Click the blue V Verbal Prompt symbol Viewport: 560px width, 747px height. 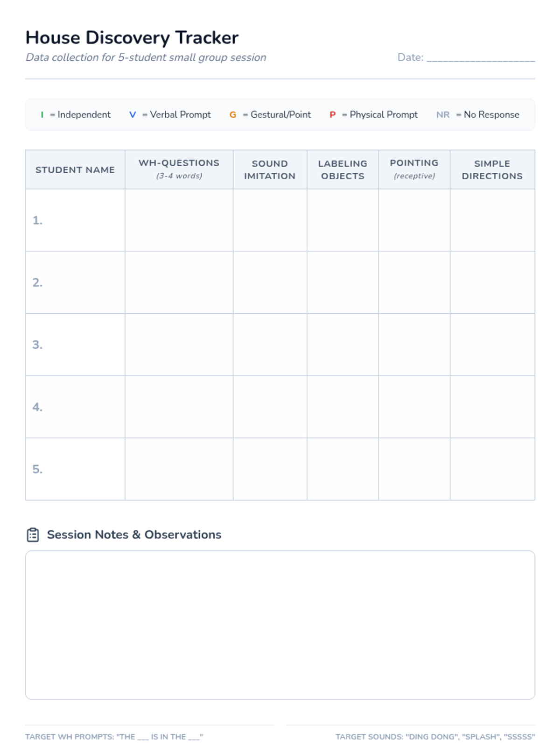(133, 115)
